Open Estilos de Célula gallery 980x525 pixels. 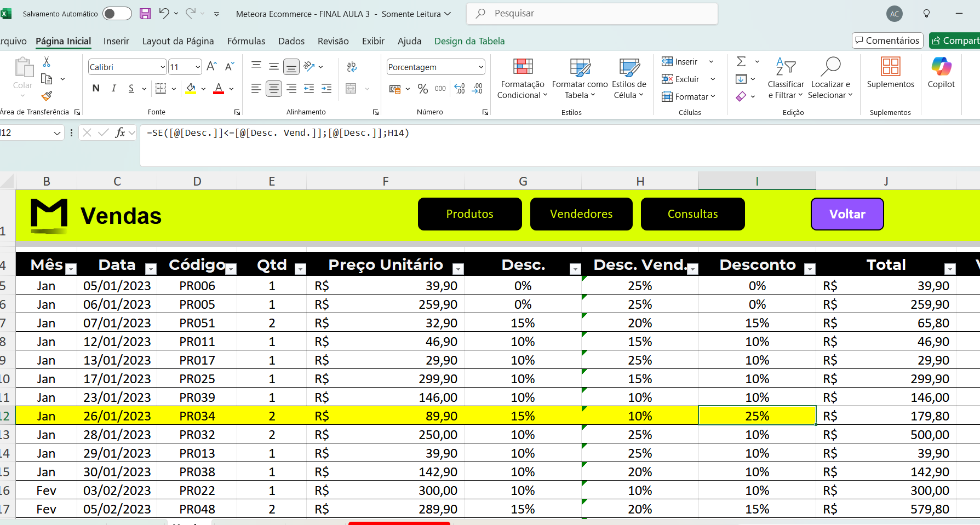629,78
